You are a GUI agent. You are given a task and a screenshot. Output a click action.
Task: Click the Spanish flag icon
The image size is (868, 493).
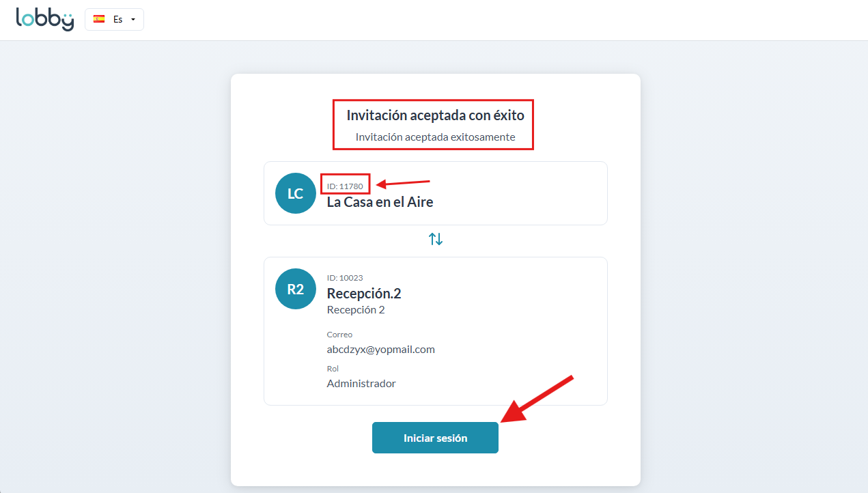99,19
